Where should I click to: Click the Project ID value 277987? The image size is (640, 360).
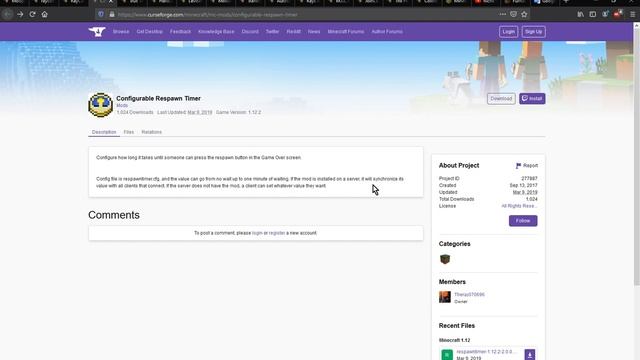click(x=529, y=179)
